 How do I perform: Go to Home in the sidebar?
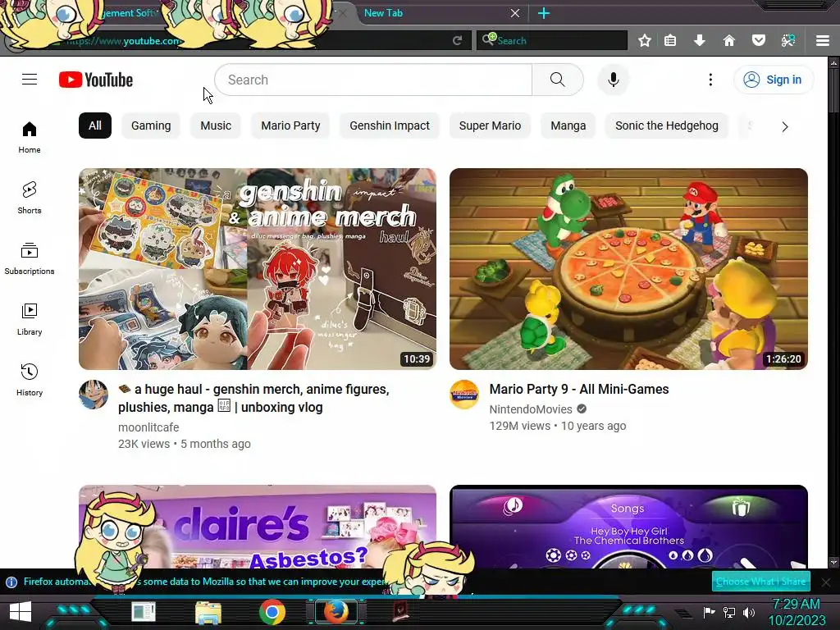[x=30, y=137]
